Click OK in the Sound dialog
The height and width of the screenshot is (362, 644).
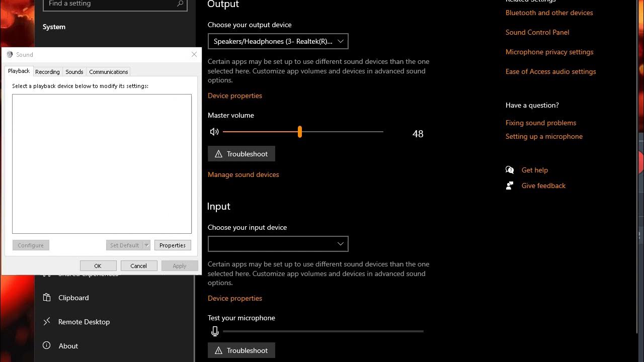coord(98,266)
